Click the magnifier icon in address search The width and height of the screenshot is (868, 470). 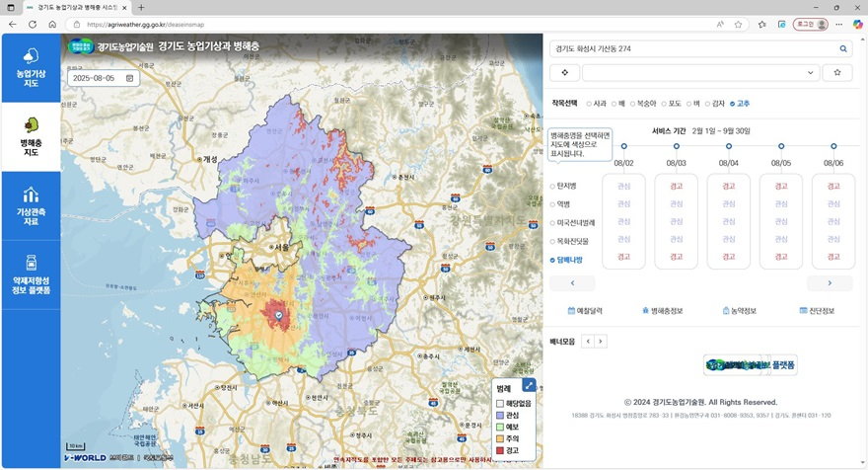[x=843, y=48]
